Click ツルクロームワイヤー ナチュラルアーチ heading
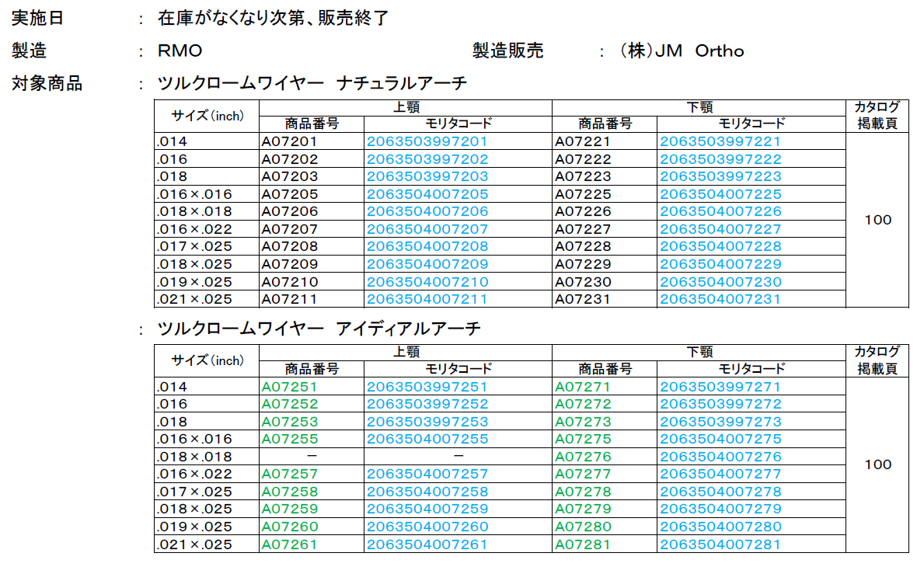Viewport: 924px width, 567px height. (312, 84)
